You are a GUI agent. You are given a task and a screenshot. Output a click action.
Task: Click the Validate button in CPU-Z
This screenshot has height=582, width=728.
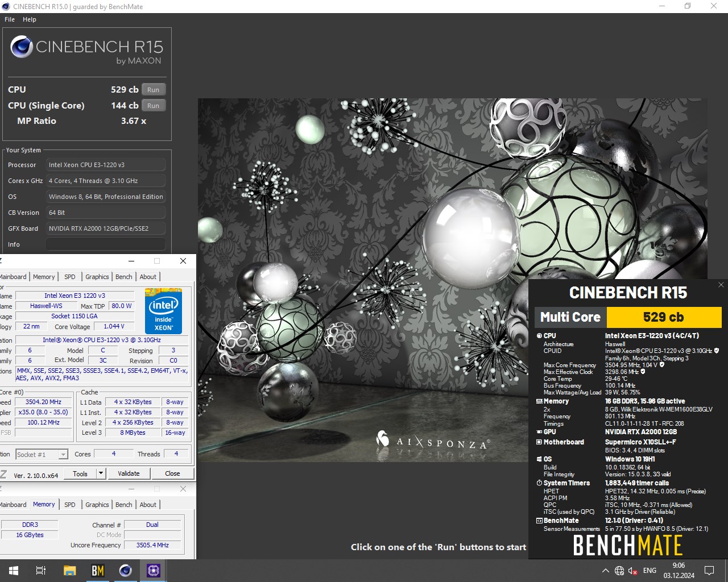[x=129, y=473]
